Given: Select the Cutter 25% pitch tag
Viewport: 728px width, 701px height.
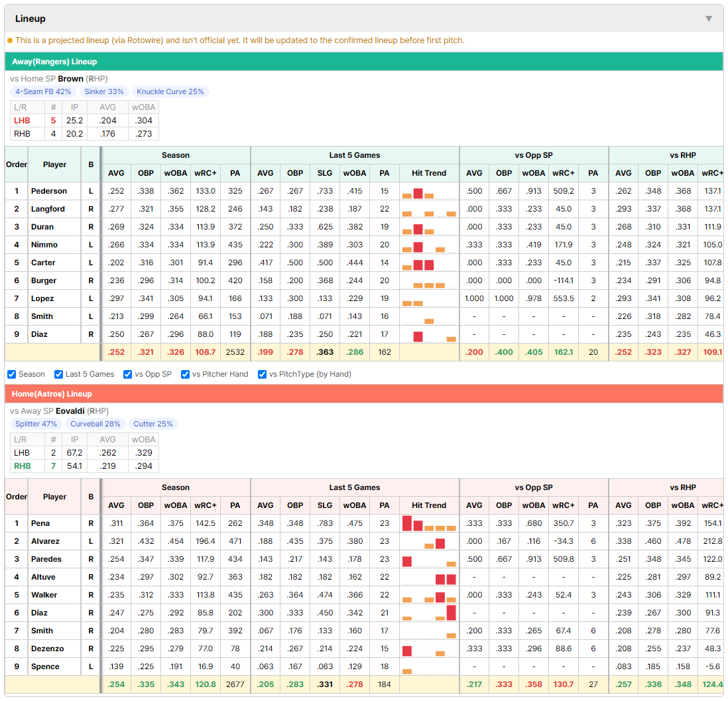Looking at the screenshot, I should tap(153, 424).
